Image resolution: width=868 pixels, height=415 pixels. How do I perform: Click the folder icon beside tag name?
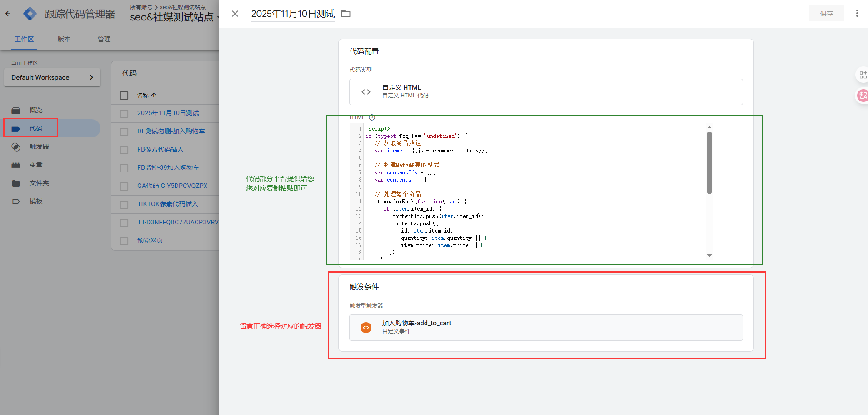point(346,14)
